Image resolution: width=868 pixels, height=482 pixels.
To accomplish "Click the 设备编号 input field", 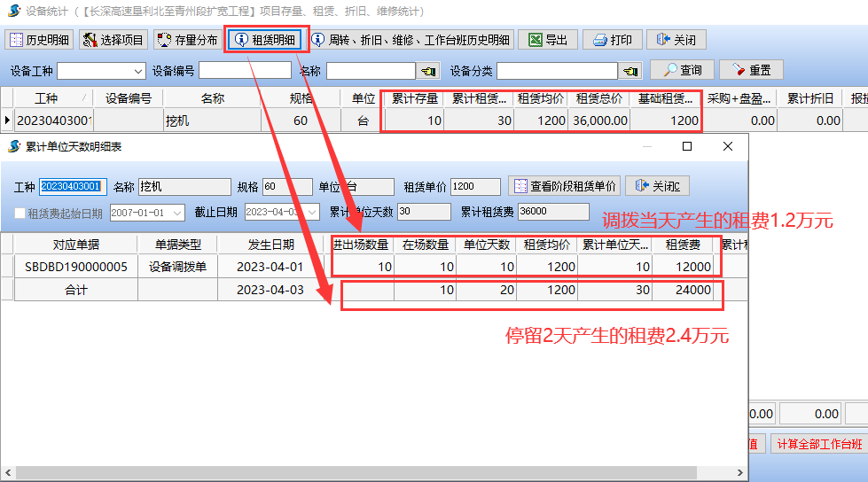I will click(x=245, y=71).
